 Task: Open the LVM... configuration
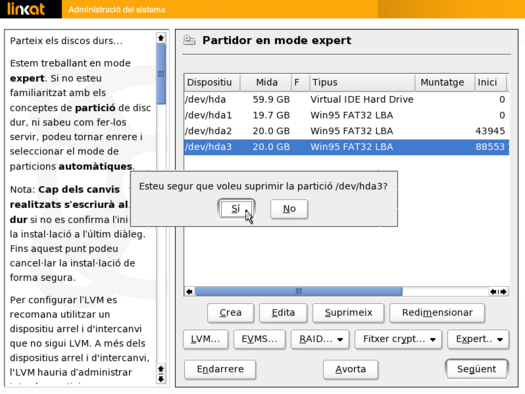(206, 339)
